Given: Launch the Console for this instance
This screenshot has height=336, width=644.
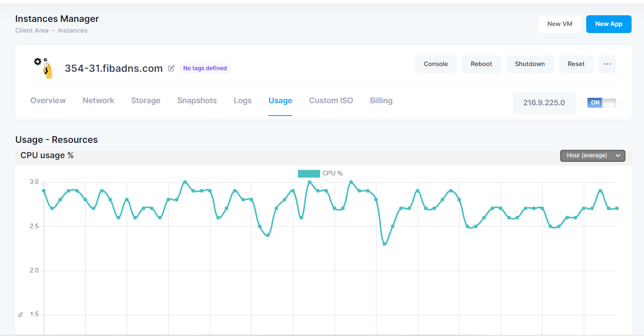Looking at the screenshot, I should [x=436, y=64].
